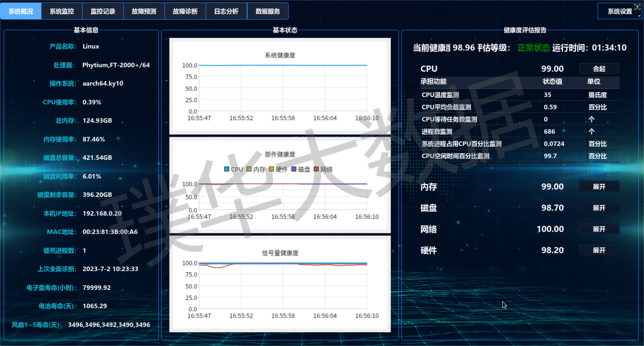Viewport: 644px width, 346px height.
Task: Go to the 故障预测 tab
Action: (144, 11)
